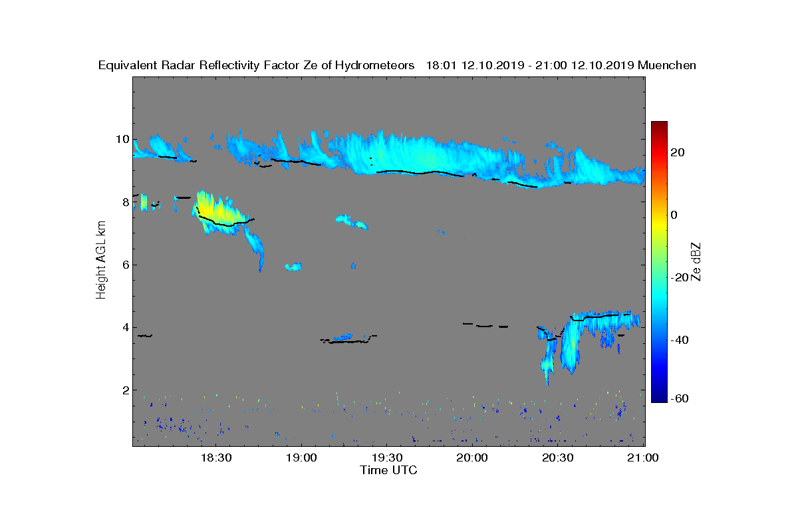The image size is (798, 532).
Task: Click the 'Height AGL km' axis label
Action: click(101, 261)
